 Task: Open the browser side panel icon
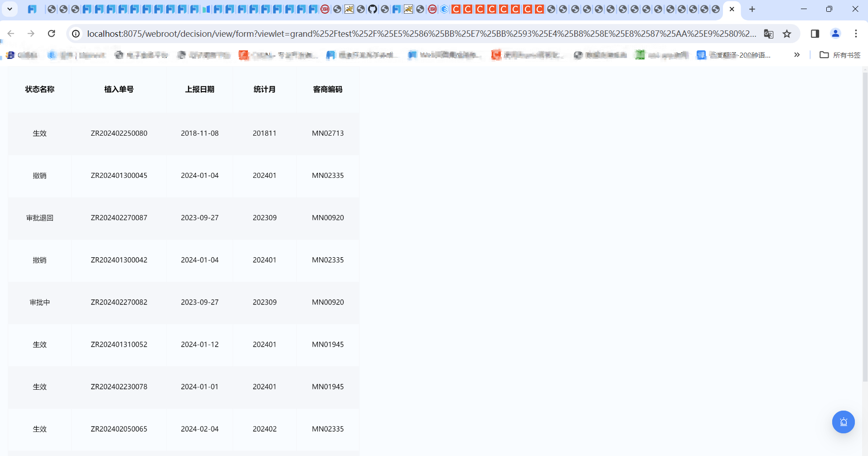point(815,34)
